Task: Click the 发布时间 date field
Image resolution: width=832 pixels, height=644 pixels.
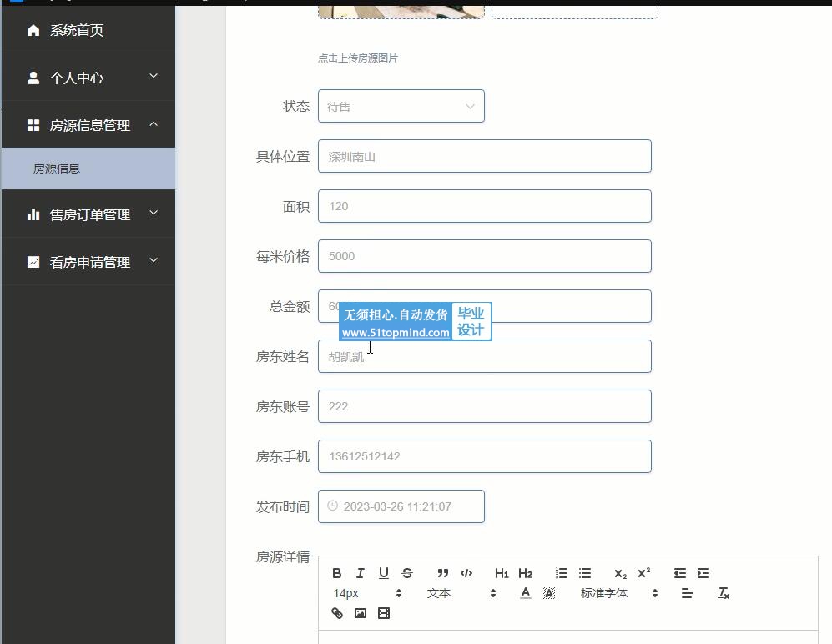Action: [x=401, y=506]
